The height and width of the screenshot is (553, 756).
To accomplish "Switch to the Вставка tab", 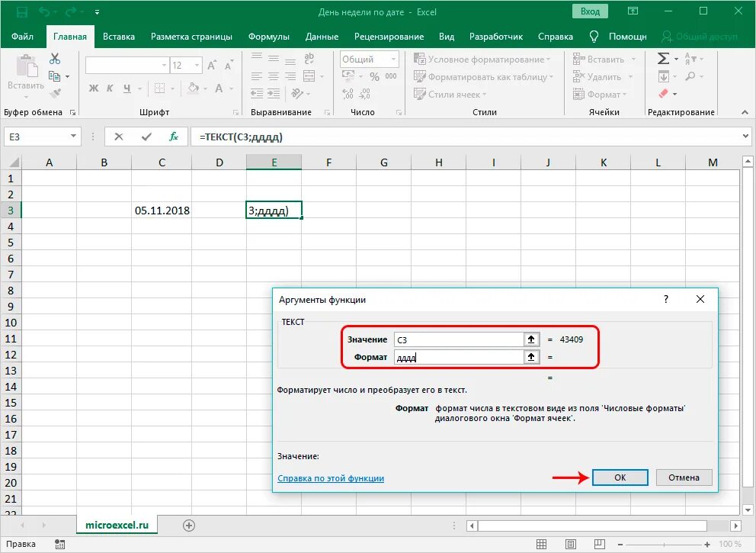I will tap(119, 37).
